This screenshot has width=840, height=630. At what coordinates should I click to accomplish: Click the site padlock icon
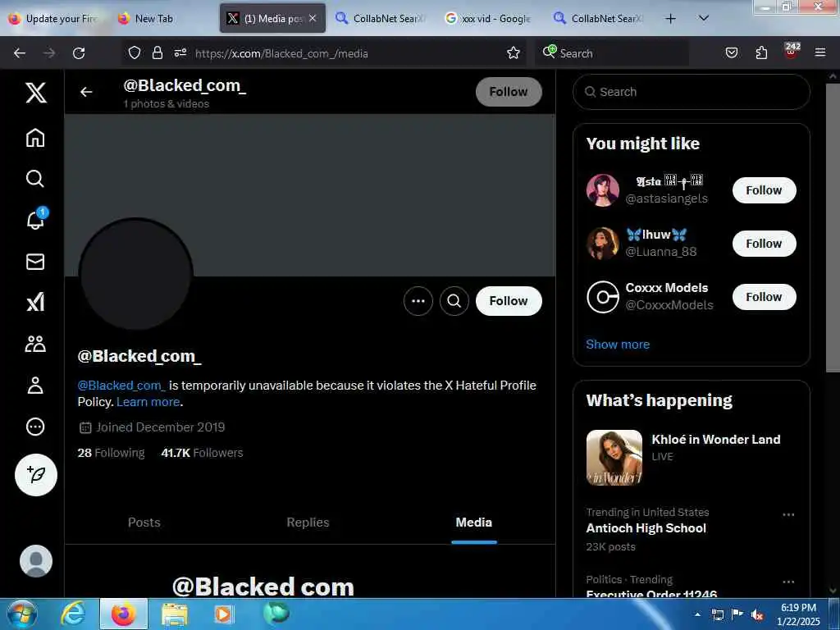(x=157, y=52)
